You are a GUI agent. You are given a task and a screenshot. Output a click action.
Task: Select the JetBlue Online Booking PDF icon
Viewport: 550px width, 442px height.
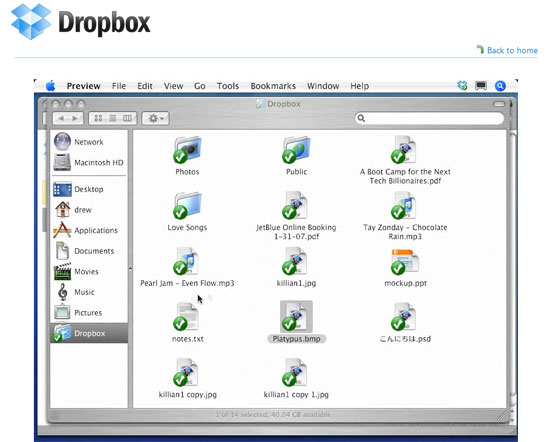click(x=295, y=205)
